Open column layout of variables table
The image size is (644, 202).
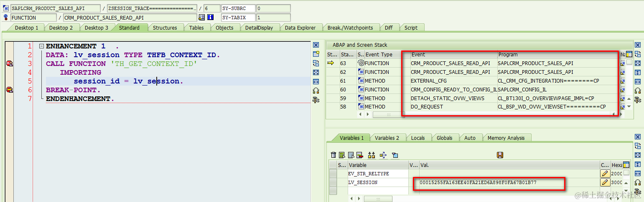click(626, 164)
